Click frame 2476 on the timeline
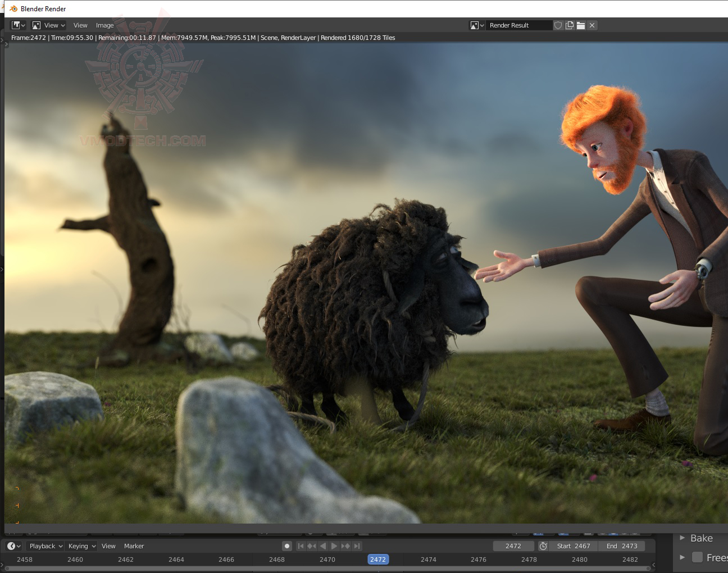This screenshot has height=573, width=728. point(479,560)
